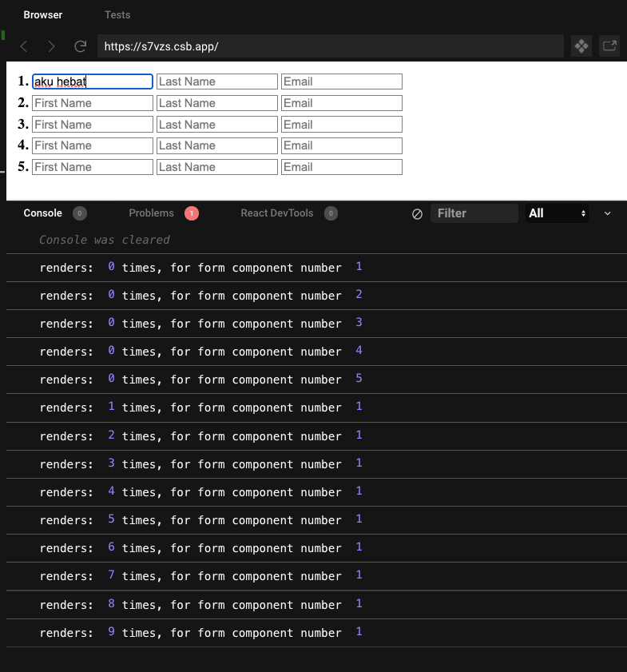Open the All log level dropdown

(557, 213)
